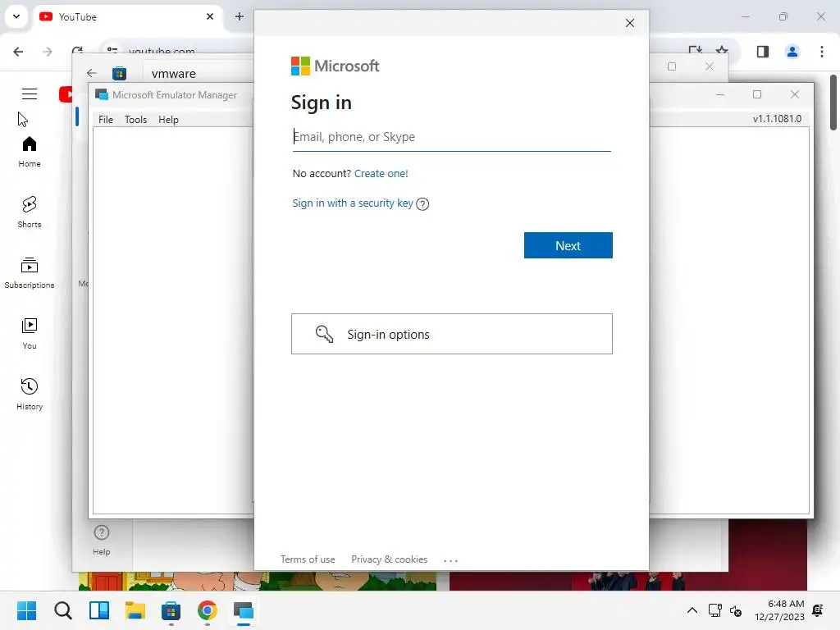Open Chrome three-dot menu

pyautogui.click(x=822, y=52)
